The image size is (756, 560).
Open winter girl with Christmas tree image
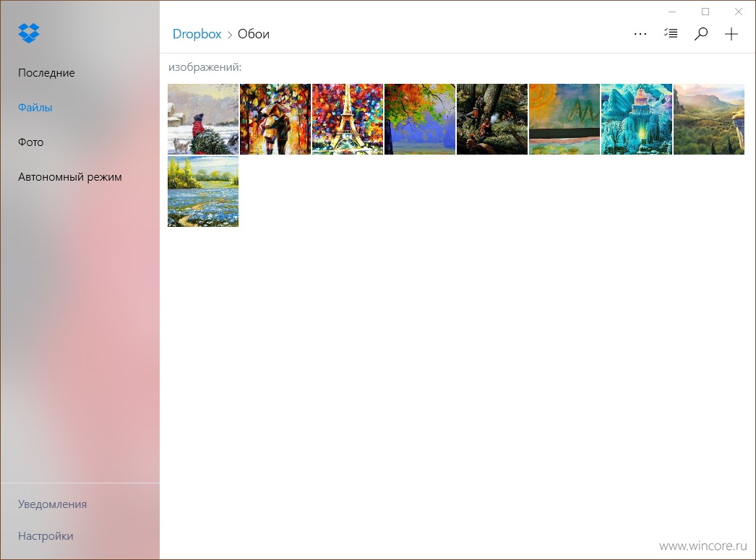[x=203, y=119]
